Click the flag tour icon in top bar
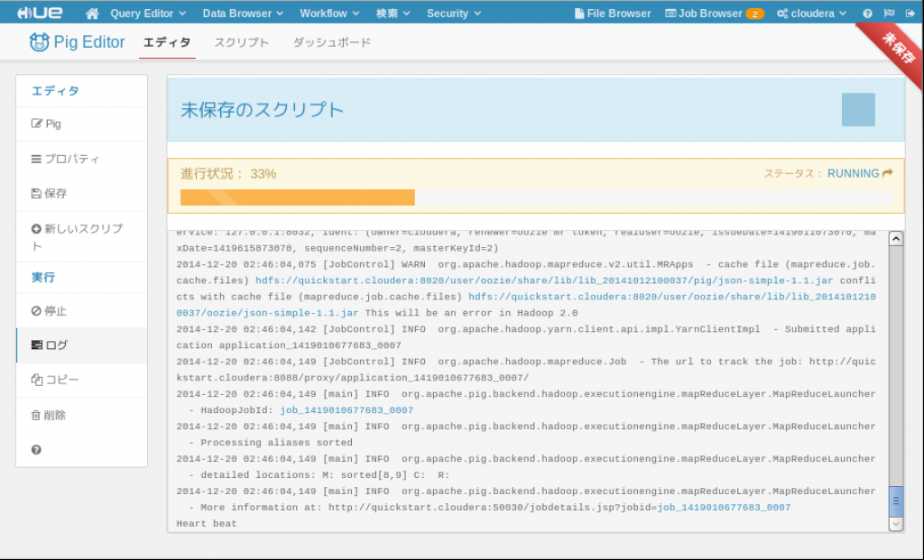The height and width of the screenshot is (560, 924). point(889,14)
